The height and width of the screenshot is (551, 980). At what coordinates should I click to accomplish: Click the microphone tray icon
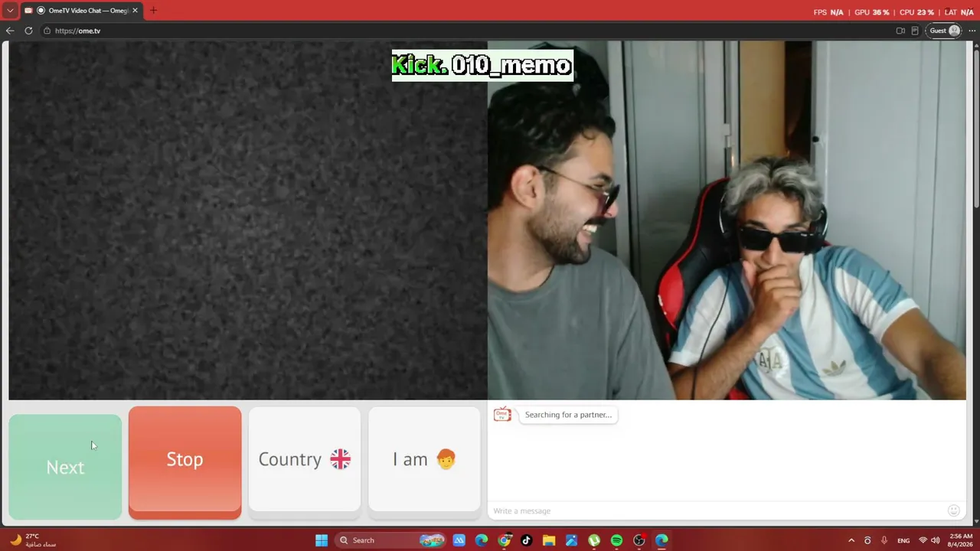pos(884,540)
